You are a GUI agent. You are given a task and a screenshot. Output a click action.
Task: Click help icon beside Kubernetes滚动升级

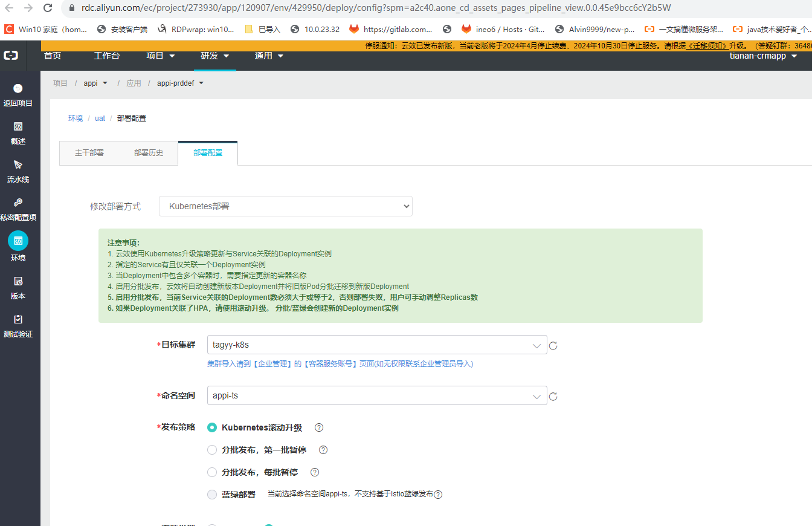319,427
